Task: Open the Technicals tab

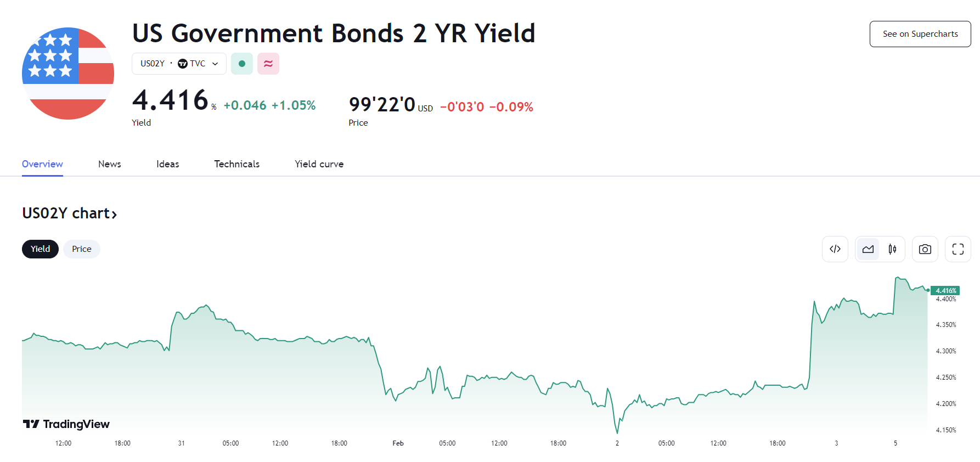Action: click(236, 164)
